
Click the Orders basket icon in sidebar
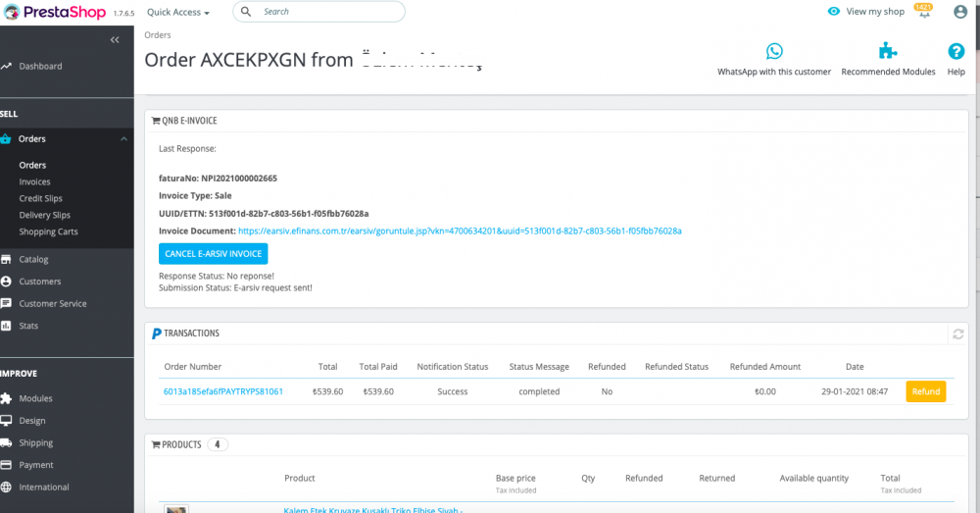coord(6,139)
